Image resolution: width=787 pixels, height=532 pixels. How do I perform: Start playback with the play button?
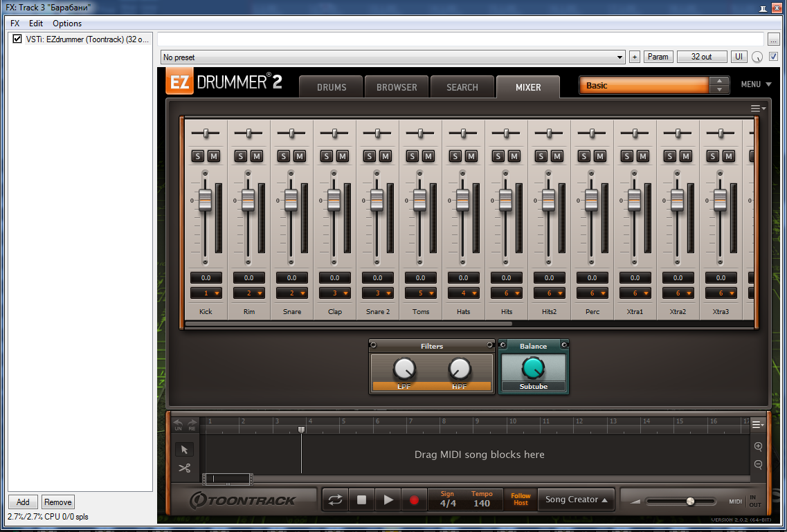click(x=388, y=500)
